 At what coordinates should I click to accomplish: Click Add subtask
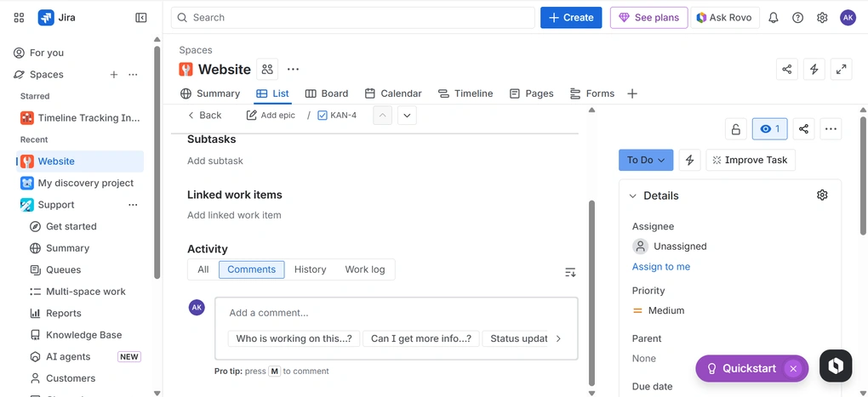coord(214,161)
